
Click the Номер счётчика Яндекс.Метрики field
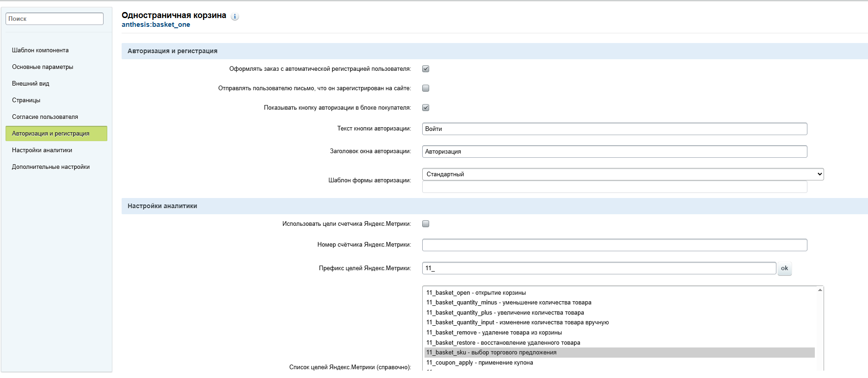point(615,245)
